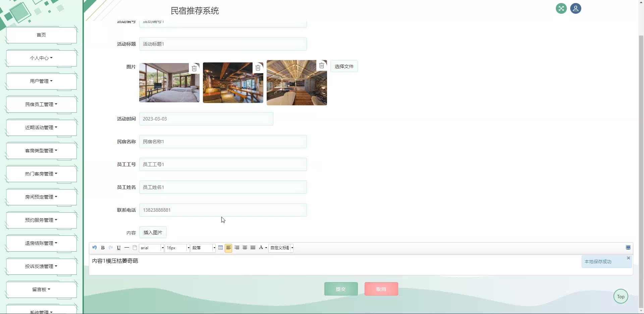Open 投诉反馈管理 sidebar menu
This screenshot has height=314, width=644.
(x=41, y=266)
